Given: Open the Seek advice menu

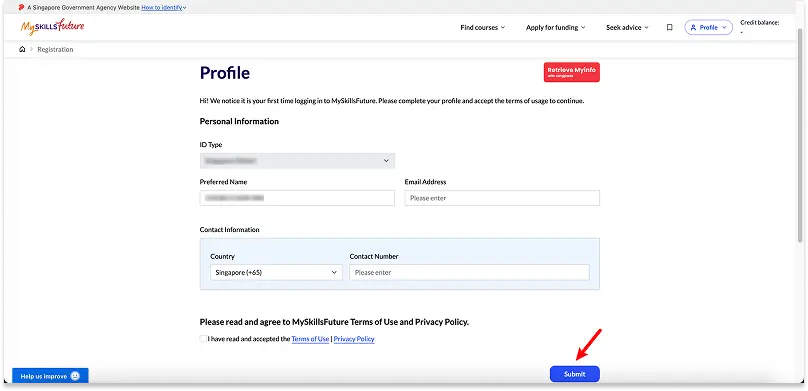Looking at the screenshot, I should [x=627, y=27].
